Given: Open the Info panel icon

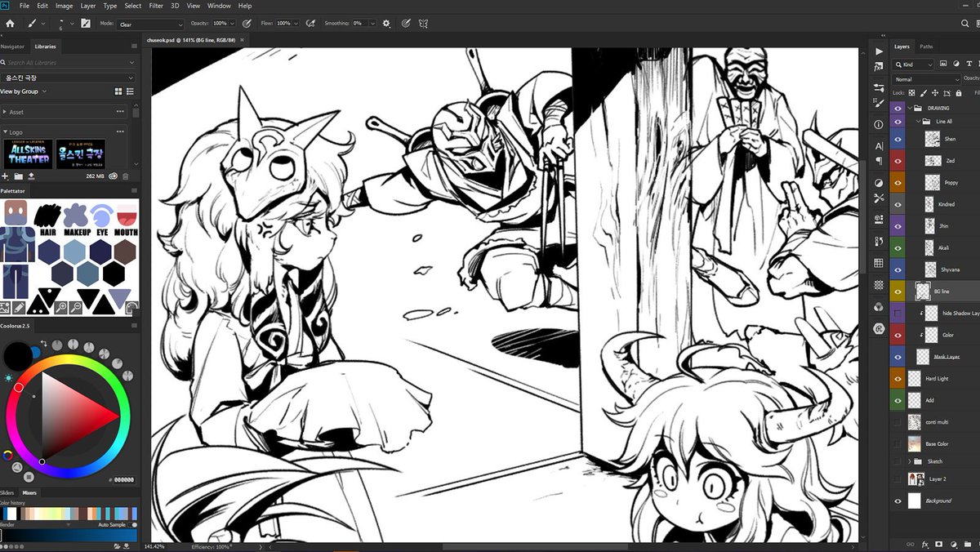Looking at the screenshot, I should pyautogui.click(x=879, y=124).
